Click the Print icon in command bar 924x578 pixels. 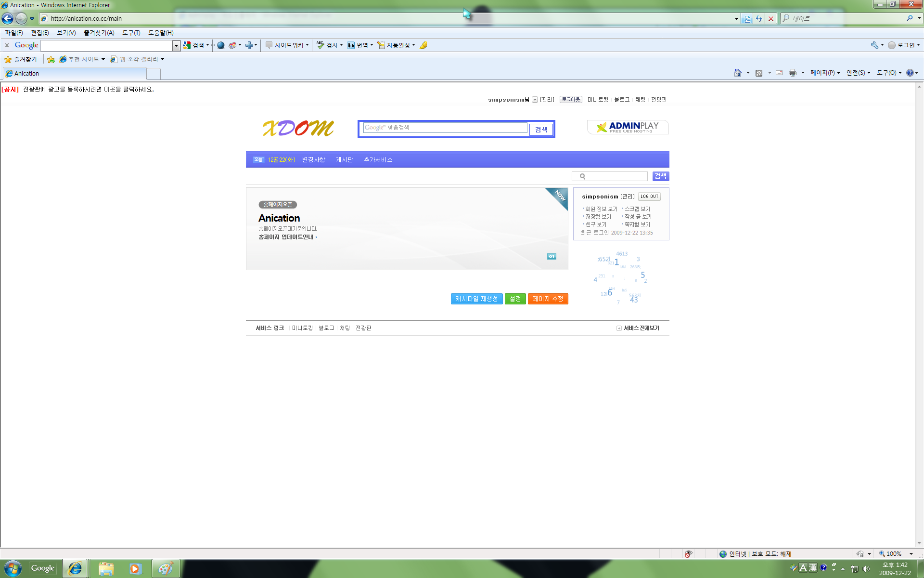pyautogui.click(x=792, y=73)
